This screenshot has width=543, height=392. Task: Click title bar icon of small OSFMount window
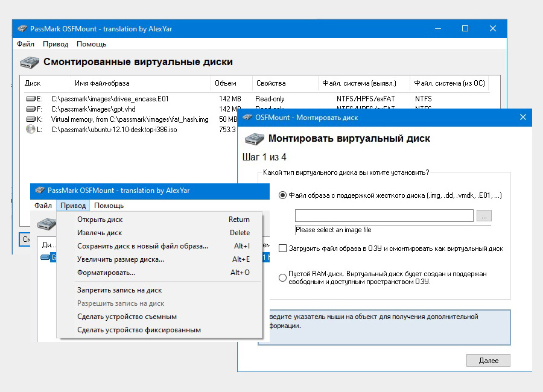click(x=40, y=191)
